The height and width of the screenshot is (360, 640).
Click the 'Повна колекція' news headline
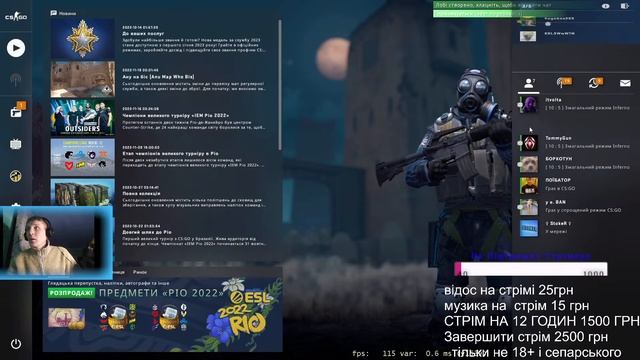(x=141, y=193)
